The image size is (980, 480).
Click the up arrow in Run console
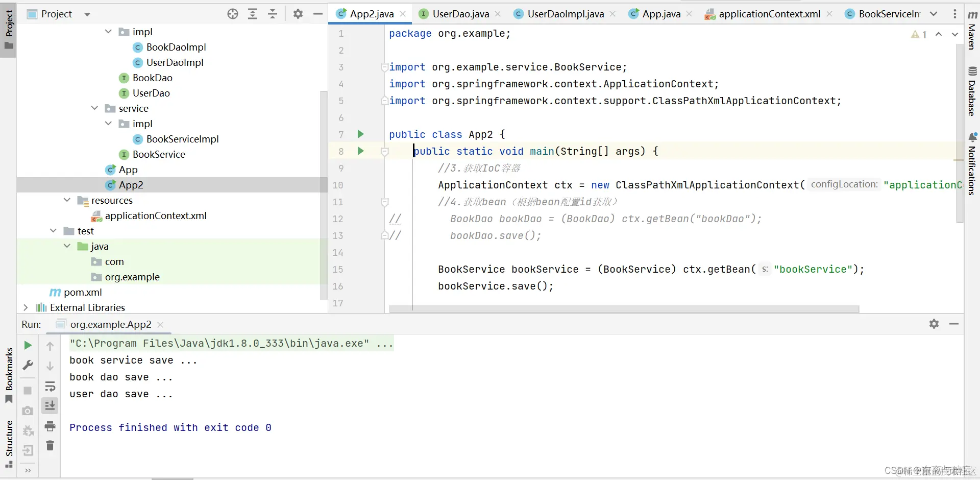coord(50,346)
